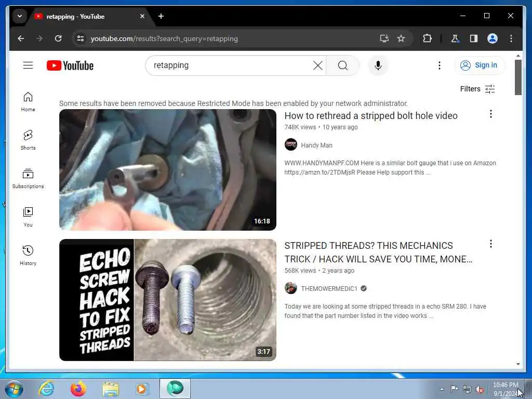Image resolution: width=532 pixels, height=399 pixels.
Task: Click the Sign in button
Action: tap(480, 65)
